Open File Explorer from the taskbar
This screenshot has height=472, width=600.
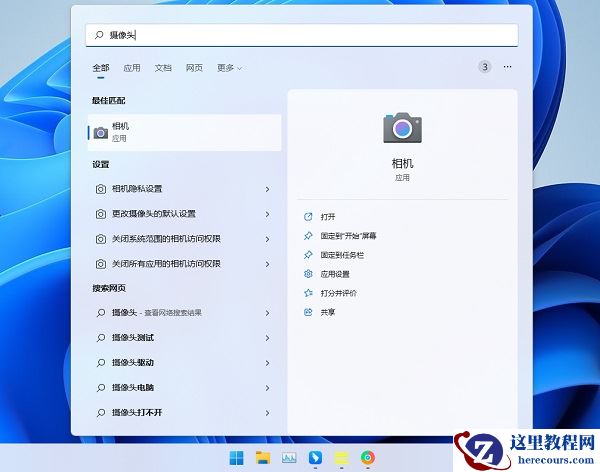point(263,457)
